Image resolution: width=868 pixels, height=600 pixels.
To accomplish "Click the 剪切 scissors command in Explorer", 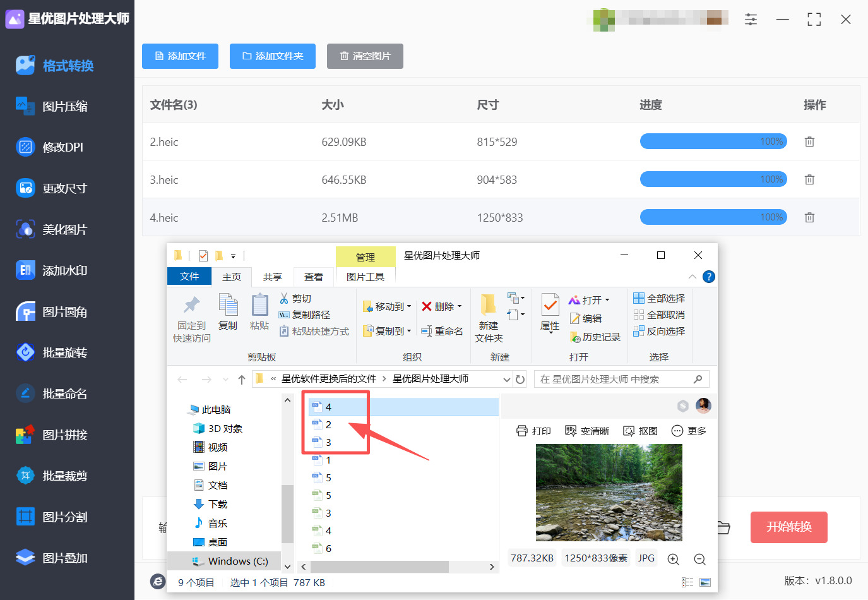I will tap(295, 298).
